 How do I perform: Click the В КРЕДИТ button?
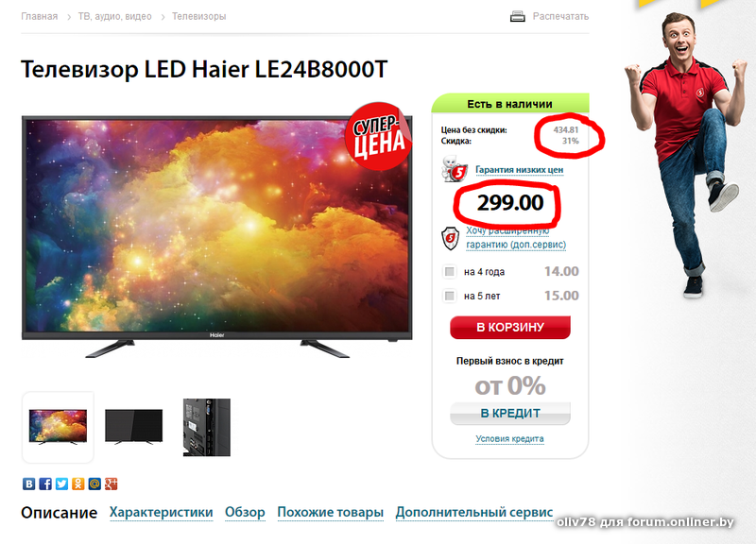pyautogui.click(x=510, y=414)
